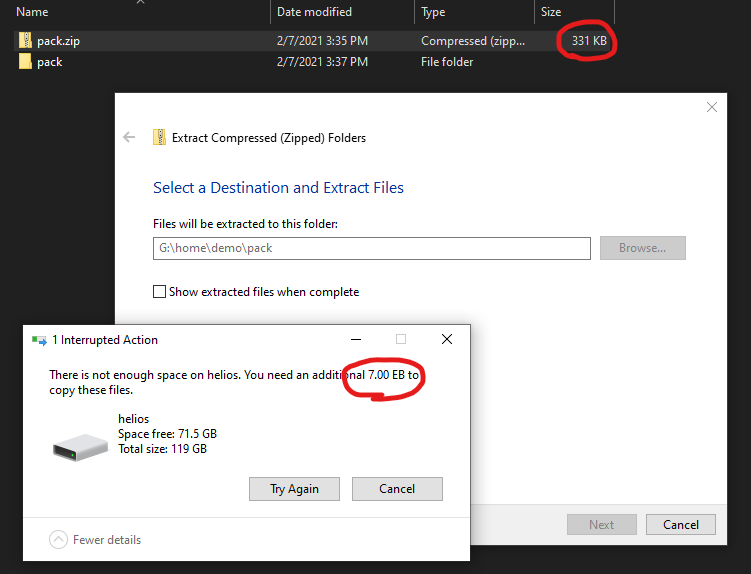Collapse the dialog using Fewer details chevron
The image size is (751, 574).
pyautogui.click(x=59, y=540)
